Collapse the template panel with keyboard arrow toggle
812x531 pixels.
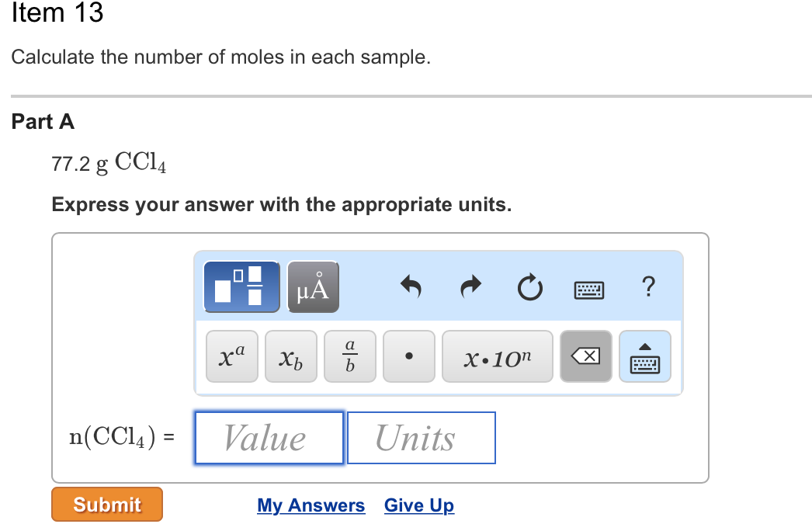[x=645, y=356]
